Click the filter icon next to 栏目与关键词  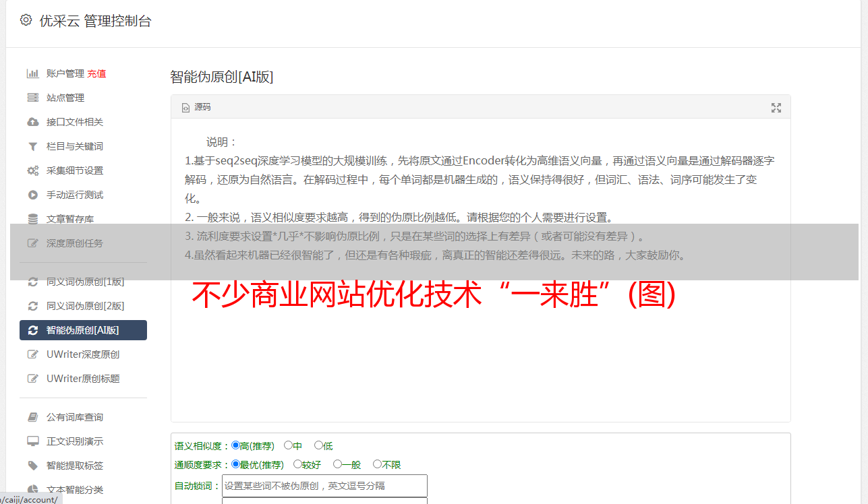(x=32, y=146)
